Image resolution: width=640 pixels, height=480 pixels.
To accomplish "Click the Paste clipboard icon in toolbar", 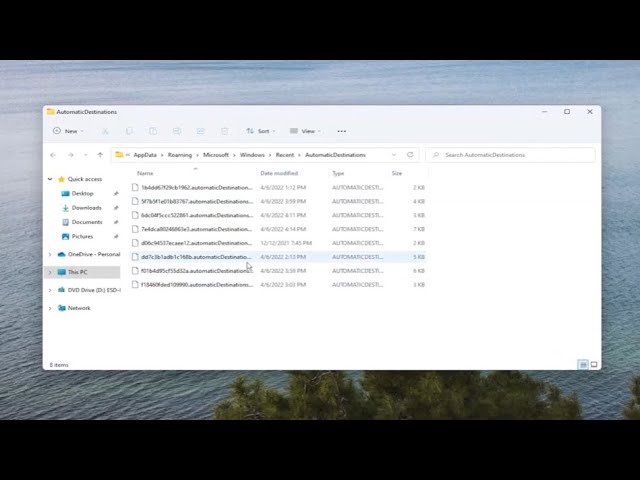I will tap(153, 131).
